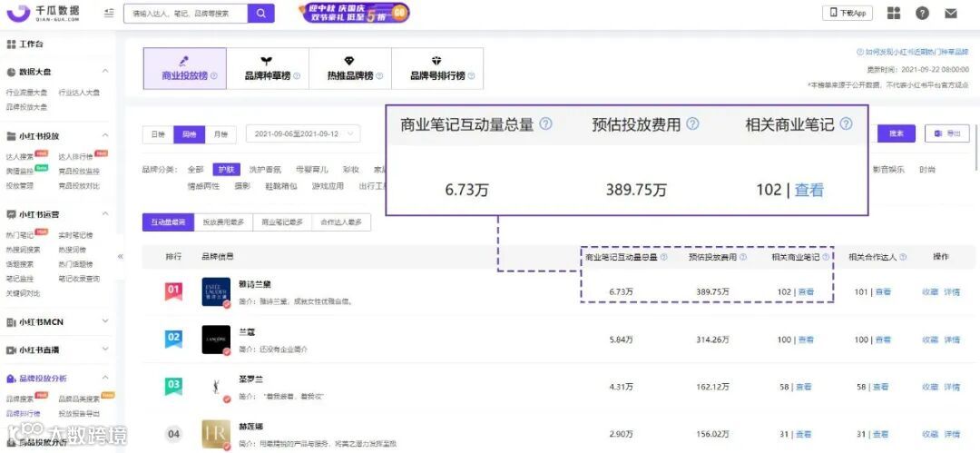Collapse the 小红书投放 section
Screen dimensions: 980x453
(x=105, y=136)
